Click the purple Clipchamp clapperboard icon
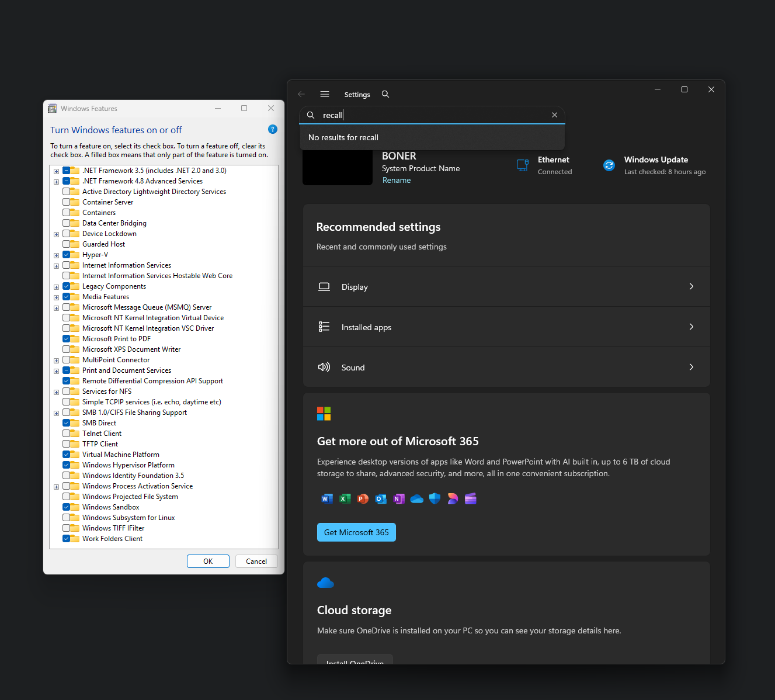Image resolution: width=775 pixels, height=700 pixels. [471, 498]
